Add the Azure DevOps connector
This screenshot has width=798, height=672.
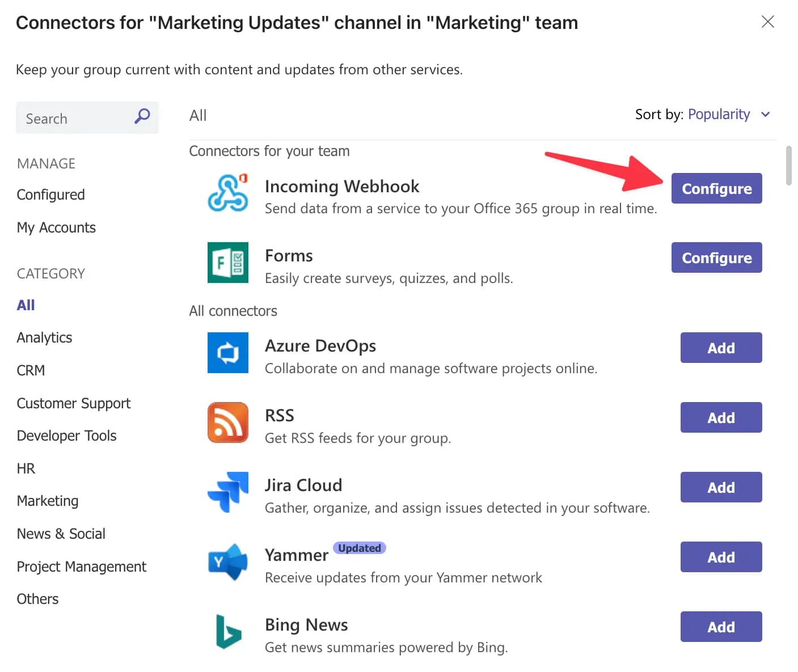[x=720, y=348]
